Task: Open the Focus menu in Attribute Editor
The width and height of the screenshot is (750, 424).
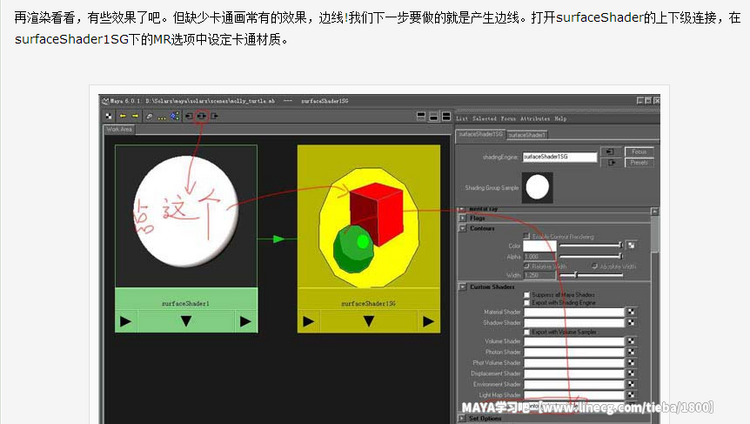Action: click(508, 119)
